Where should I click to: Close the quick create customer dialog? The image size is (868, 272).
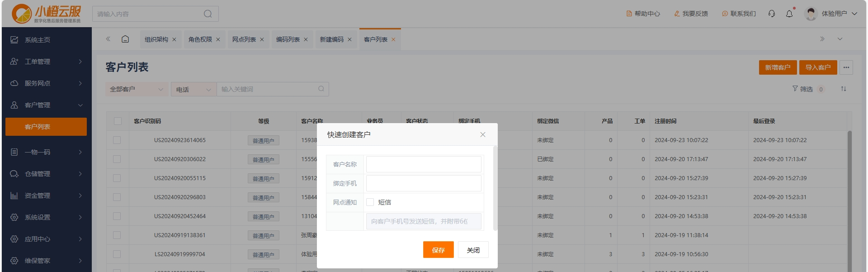[x=483, y=135]
